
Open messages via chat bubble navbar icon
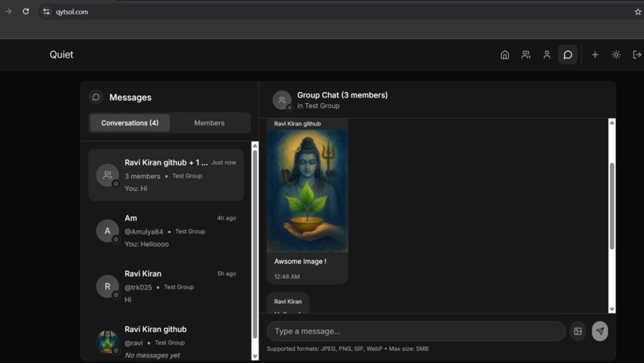click(x=567, y=54)
